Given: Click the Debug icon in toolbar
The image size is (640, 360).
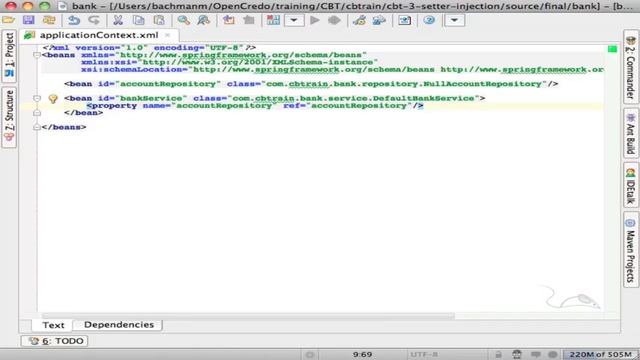Looking at the screenshot, I should [x=334, y=20].
